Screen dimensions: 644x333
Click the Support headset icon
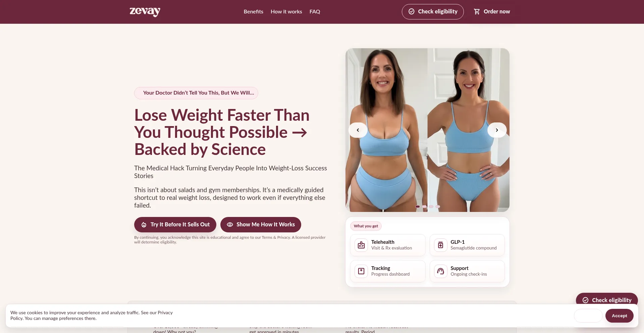tap(440, 271)
